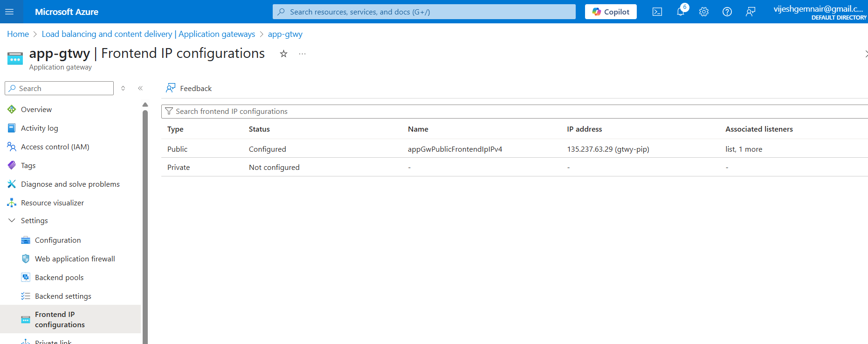The height and width of the screenshot is (344, 868).
Task: Select Web application firewall menu item
Action: click(x=75, y=259)
